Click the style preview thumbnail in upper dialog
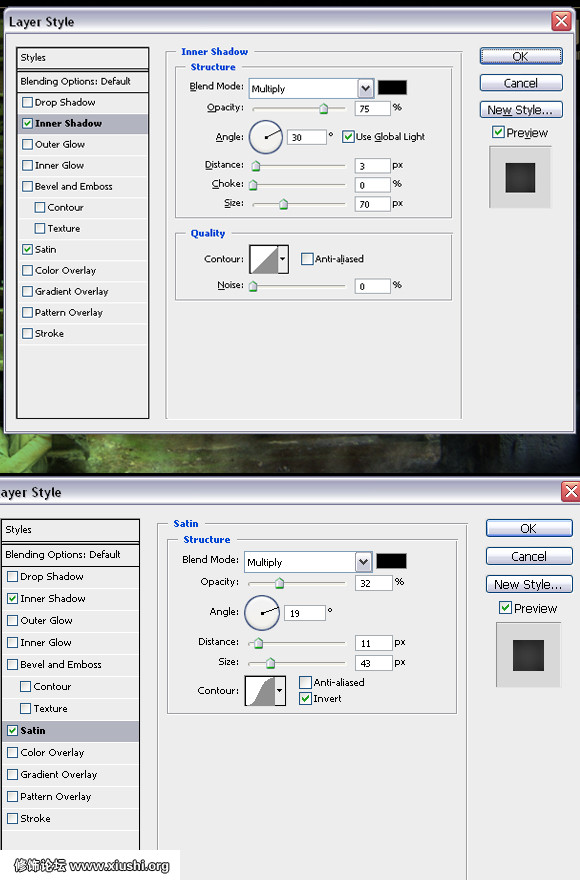The width and height of the screenshot is (580, 880). pyautogui.click(x=520, y=177)
